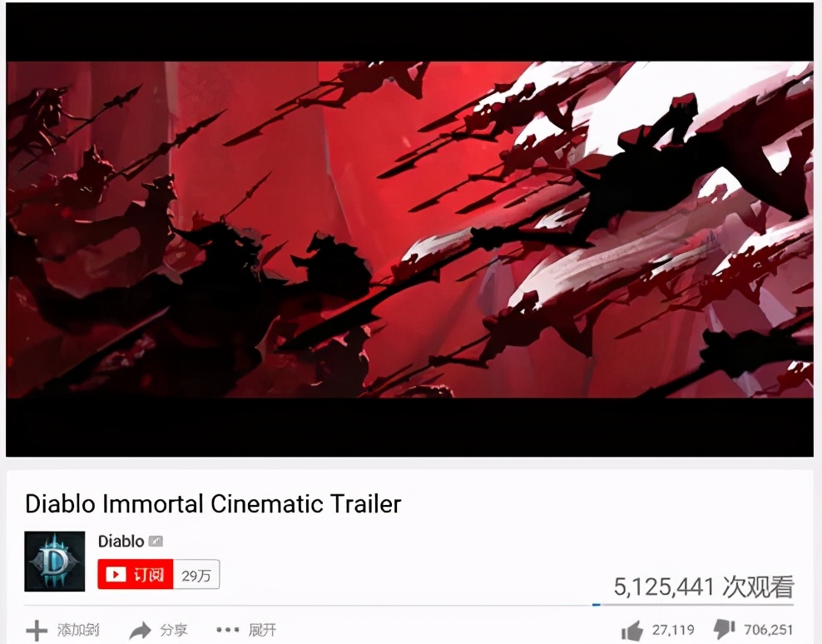This screenshot has width=822, height=644.
Task: Click the Diablo Immortal Cinematic Trailer title
Action: pos(213,504)
